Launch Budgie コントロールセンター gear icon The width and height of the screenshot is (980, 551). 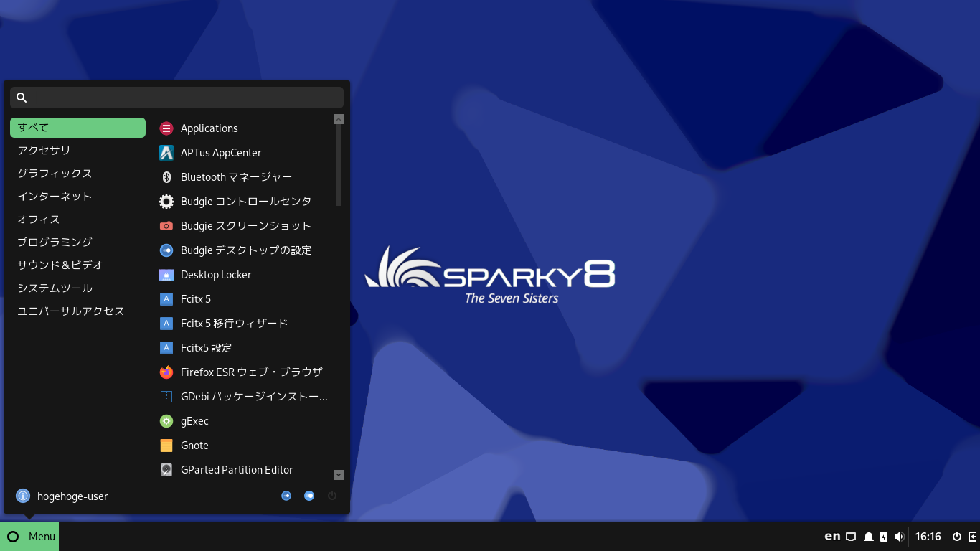pos(242,202)
